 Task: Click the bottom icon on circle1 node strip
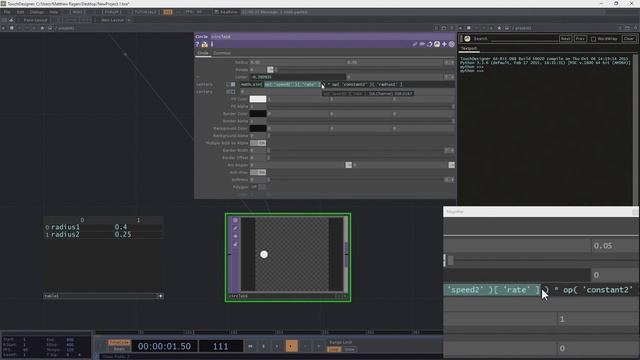point(235,244)
